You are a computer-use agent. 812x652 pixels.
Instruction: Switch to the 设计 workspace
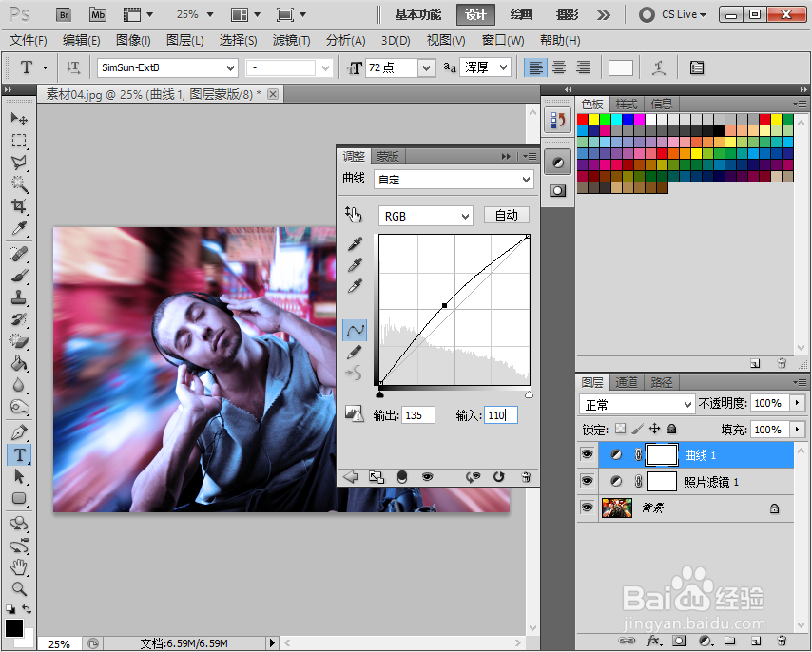pyautogui.click(x=475, y=14)
